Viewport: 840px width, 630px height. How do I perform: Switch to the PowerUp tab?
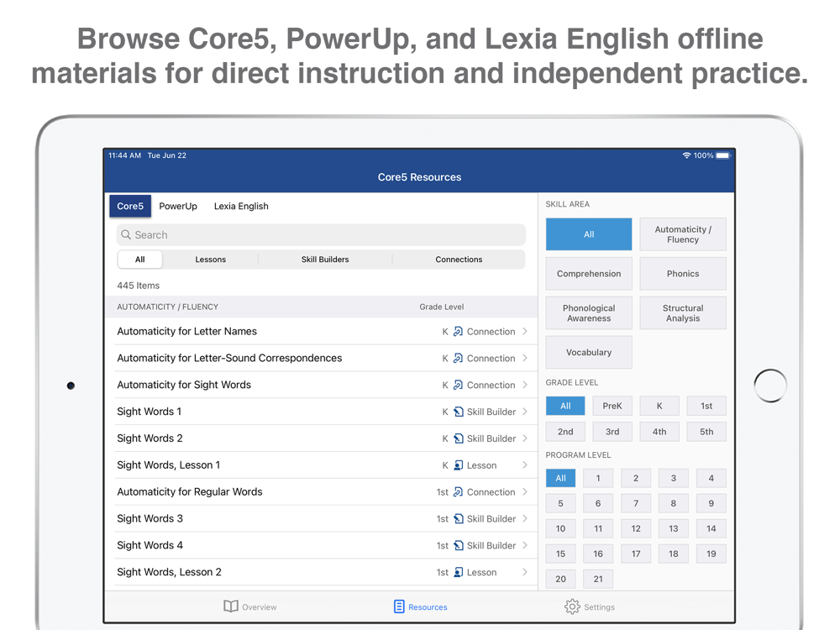[178, 207]
